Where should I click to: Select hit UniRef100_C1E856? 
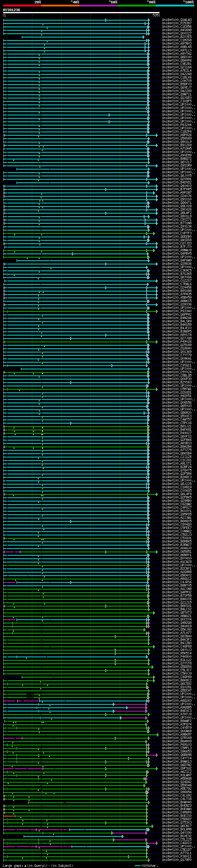click(176, 26)
